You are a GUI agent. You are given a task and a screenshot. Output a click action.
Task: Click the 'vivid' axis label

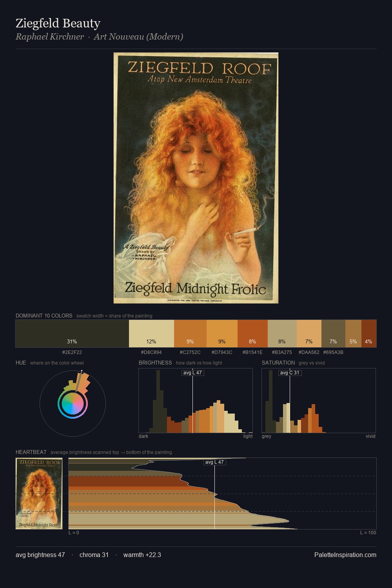click(x=370, y=436)
